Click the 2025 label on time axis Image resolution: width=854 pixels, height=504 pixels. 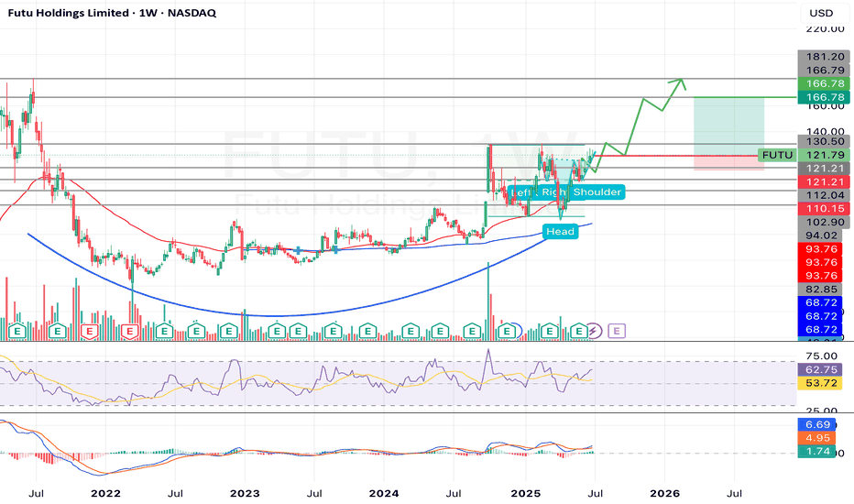(x=526, y=494)
